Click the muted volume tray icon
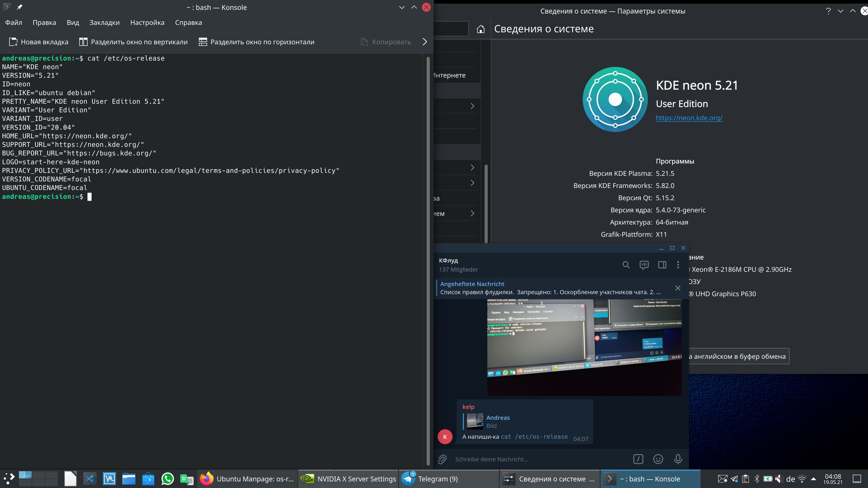The height and width of the screenshot is (488, 868). pos(779,479)
